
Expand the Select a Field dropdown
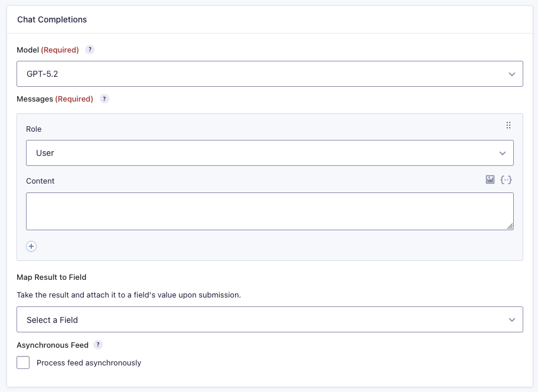tap(269, 319)
